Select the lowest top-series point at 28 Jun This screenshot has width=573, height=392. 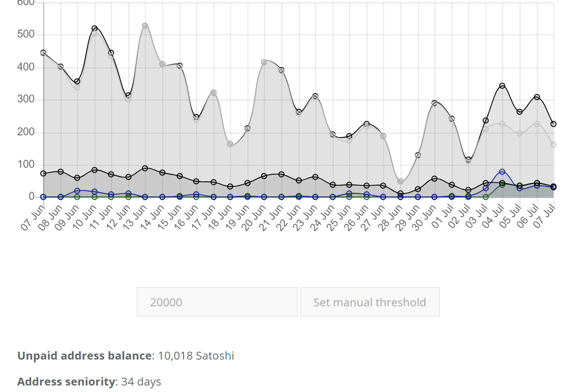click(x=401, y=181)
